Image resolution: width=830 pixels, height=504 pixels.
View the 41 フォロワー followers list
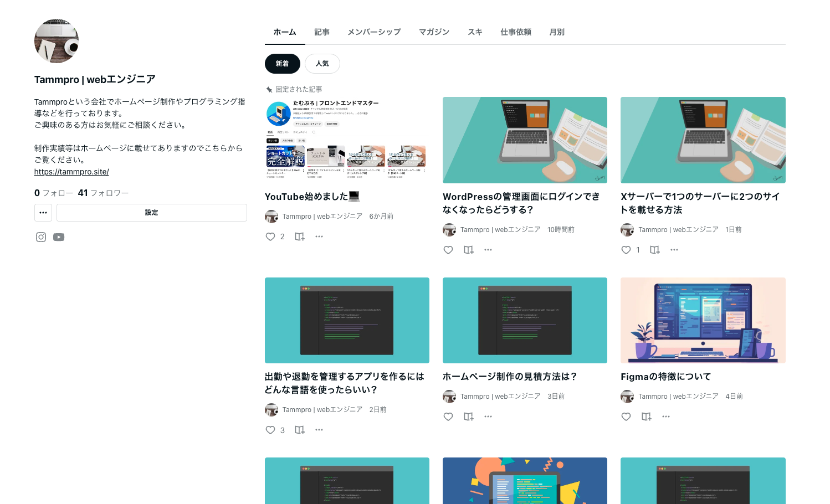pos(104,193)
